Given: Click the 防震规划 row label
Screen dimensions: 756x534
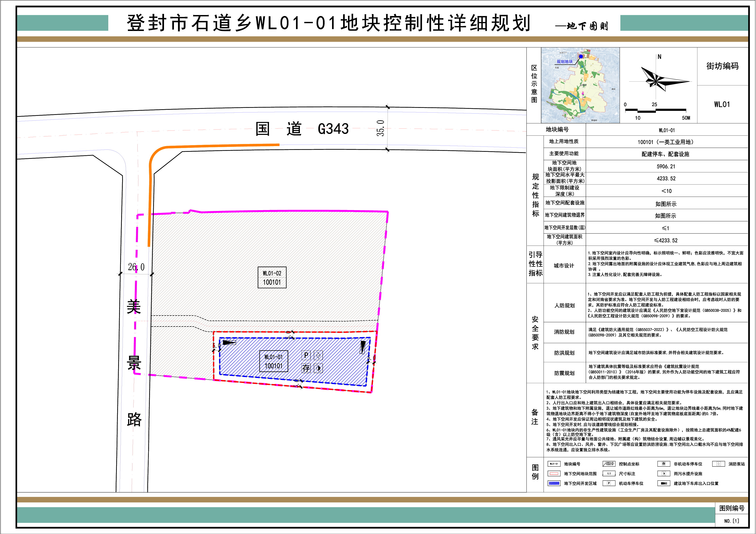Looking at the screenshot, I should click(x=564, y=373).
